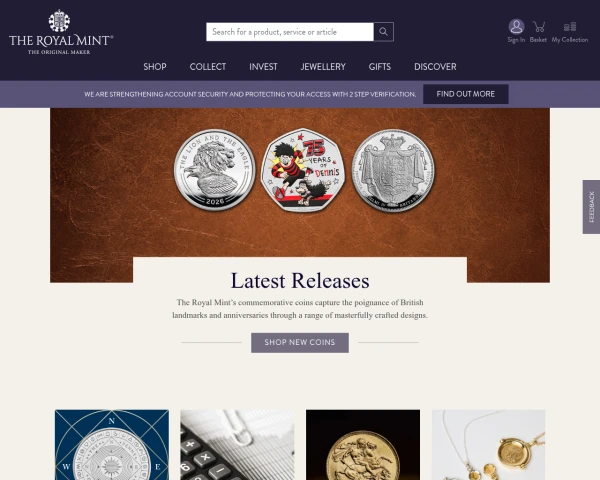Click The Royal Mint logo
The width and height of the screenshot is (600, 480).
[61, 32]
